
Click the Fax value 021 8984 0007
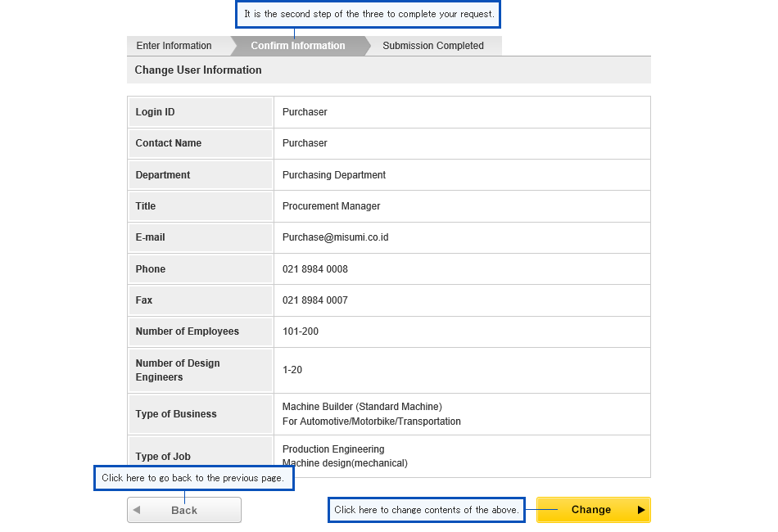click(315, 300)
